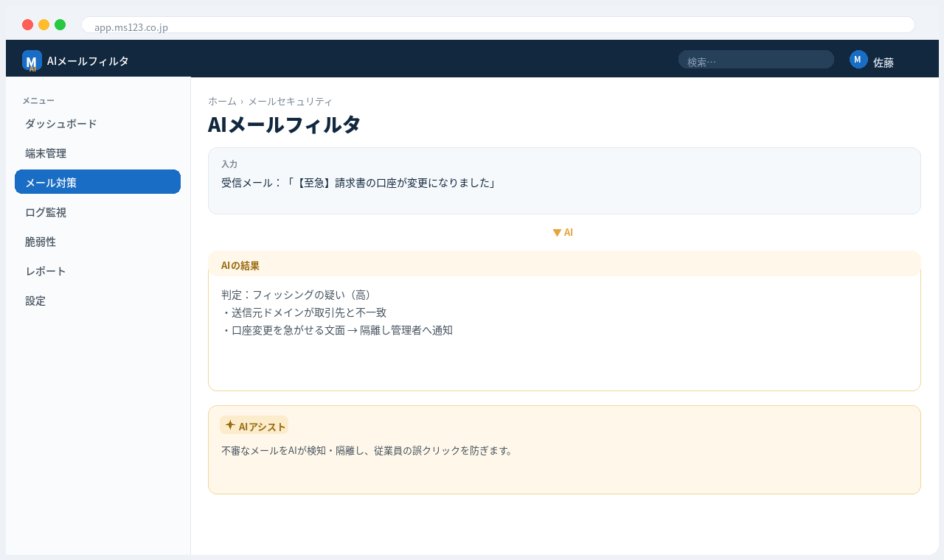Click the blue M app logo icon
Viewport: 944px width, 560px height.
[32, 60]
